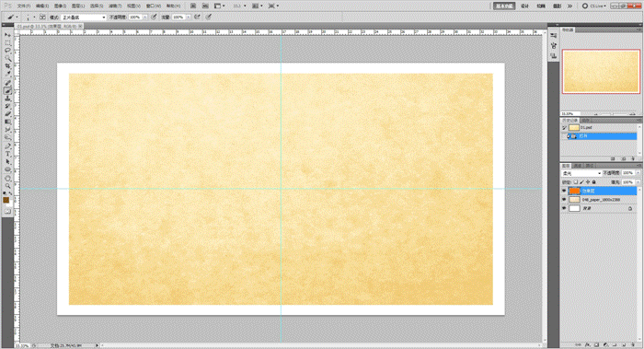Select the Gradient tool
Image resolution: width=644 pixels, height=349 pixels.
pyautogui.click(x=7, y=122)
